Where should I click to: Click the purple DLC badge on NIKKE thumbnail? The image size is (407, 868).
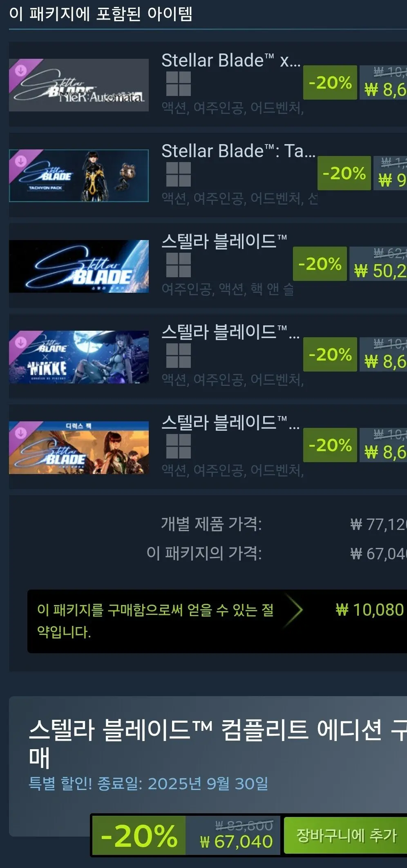(x=21, y=343)
